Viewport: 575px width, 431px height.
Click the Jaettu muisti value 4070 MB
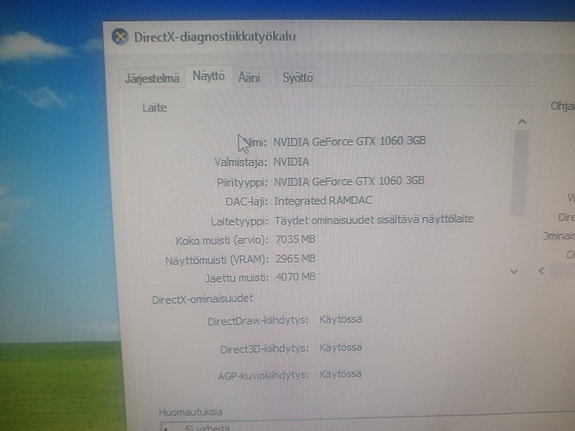click(x=296, y=277)
